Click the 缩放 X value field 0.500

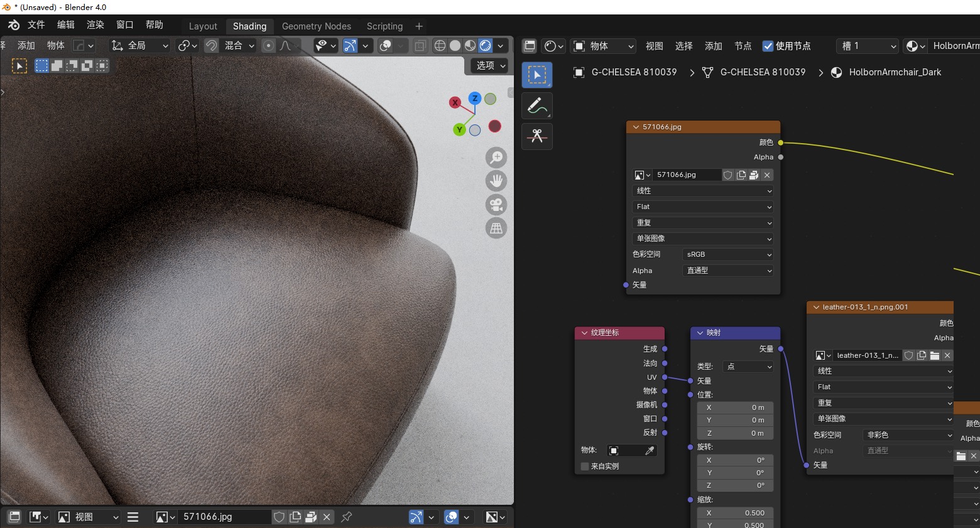click(735, 513)
